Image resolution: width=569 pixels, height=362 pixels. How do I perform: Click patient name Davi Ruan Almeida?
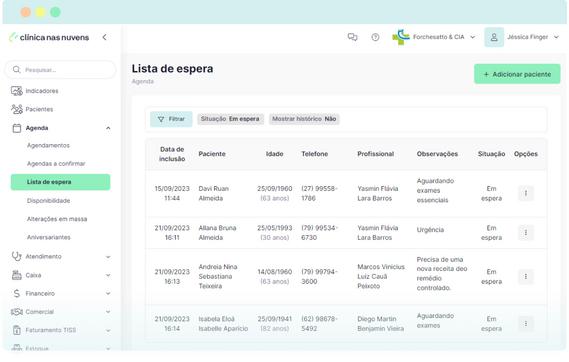pyautogui.click(x=214, y=193)
